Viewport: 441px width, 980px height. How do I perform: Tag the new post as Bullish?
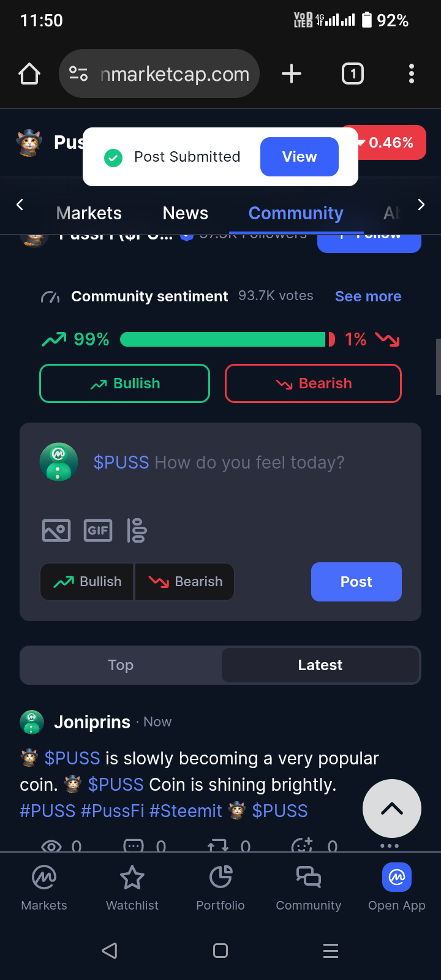88,582
